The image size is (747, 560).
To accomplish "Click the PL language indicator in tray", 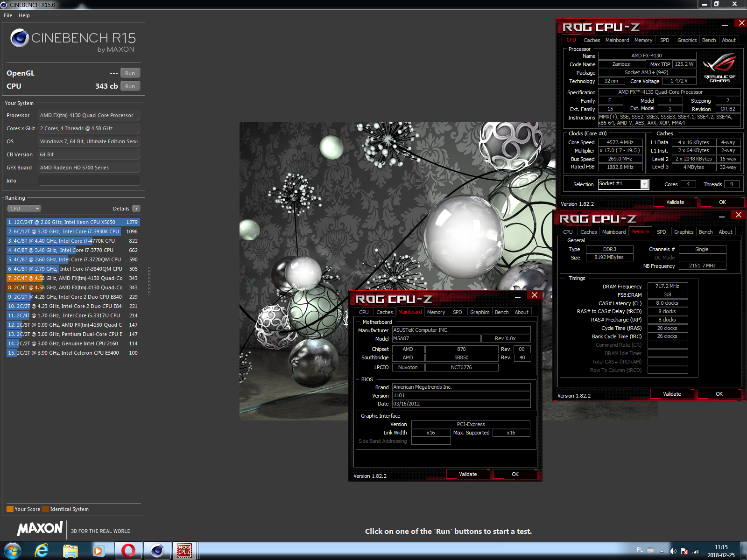I will 640,550.
